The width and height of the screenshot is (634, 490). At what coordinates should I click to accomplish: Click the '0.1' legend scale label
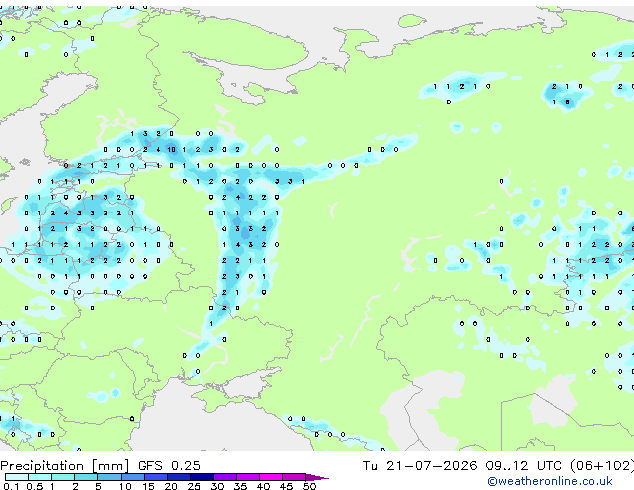pyautogui.click(x=12, y=486)
